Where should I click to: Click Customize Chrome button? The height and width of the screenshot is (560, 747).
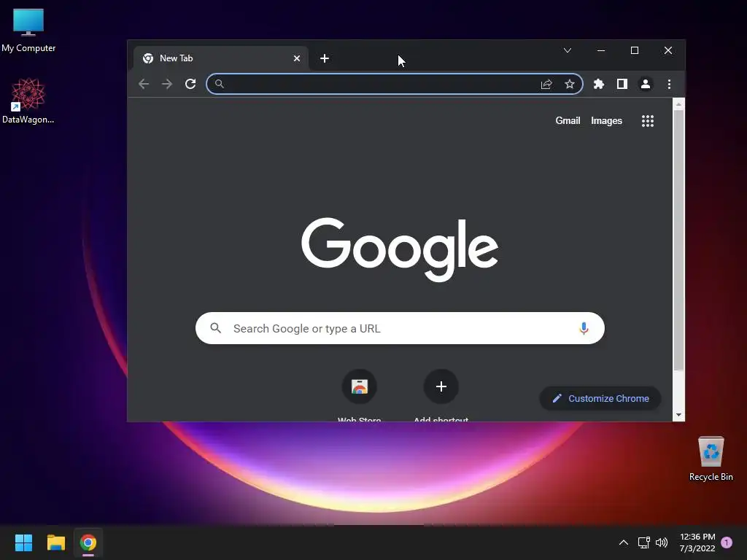pos(600,399)
